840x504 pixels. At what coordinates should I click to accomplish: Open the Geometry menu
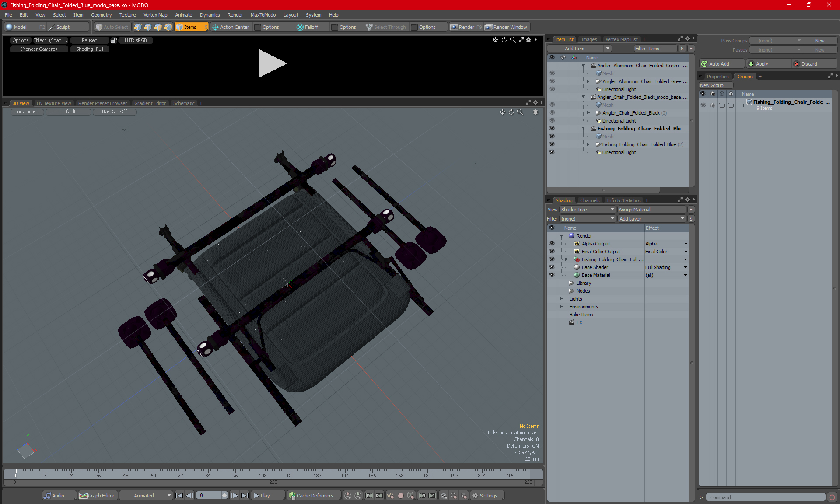pos(101,15)
